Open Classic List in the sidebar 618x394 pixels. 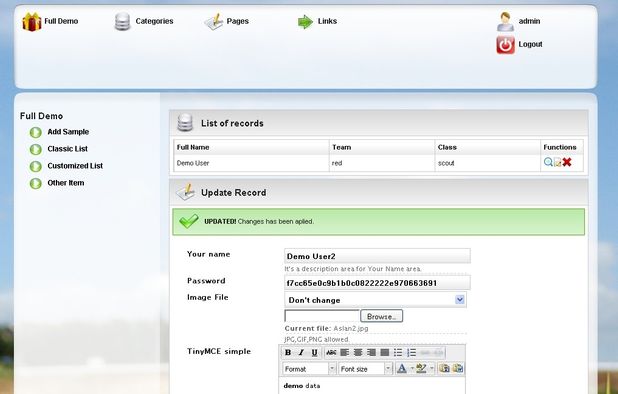click(x=67, y=149)
